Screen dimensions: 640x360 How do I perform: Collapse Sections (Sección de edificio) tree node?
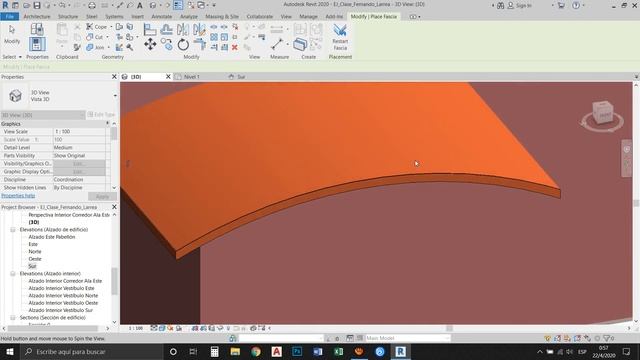[x=13, y=318]
